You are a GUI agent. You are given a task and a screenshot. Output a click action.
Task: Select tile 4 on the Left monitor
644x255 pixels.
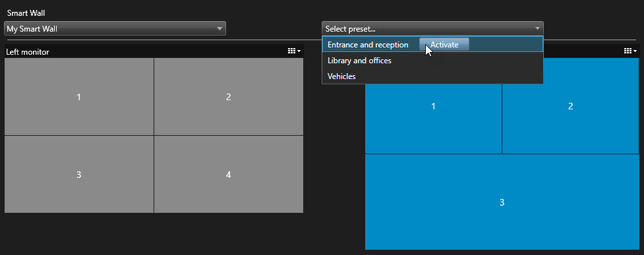(229, 175)
